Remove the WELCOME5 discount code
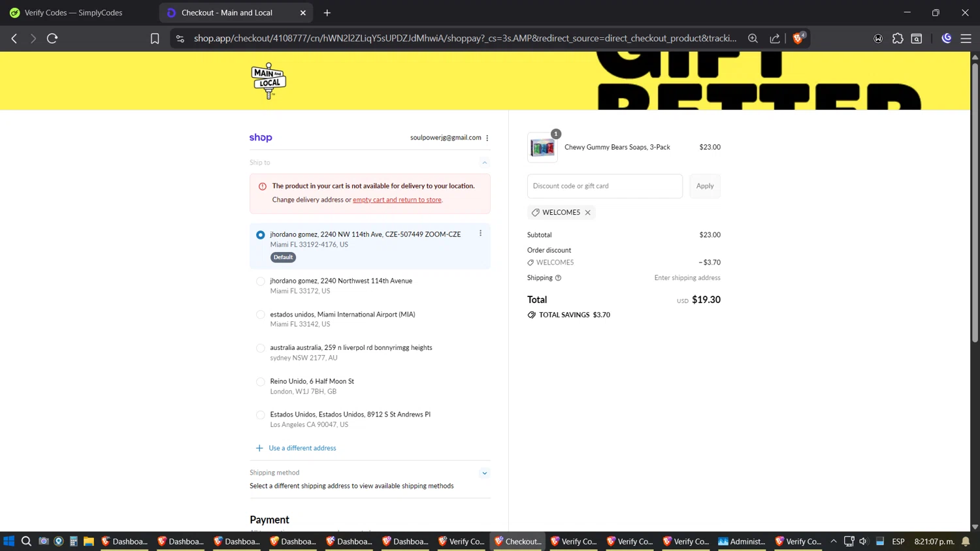Viewport: 980px width, 551px height. (x=588, y=212)
